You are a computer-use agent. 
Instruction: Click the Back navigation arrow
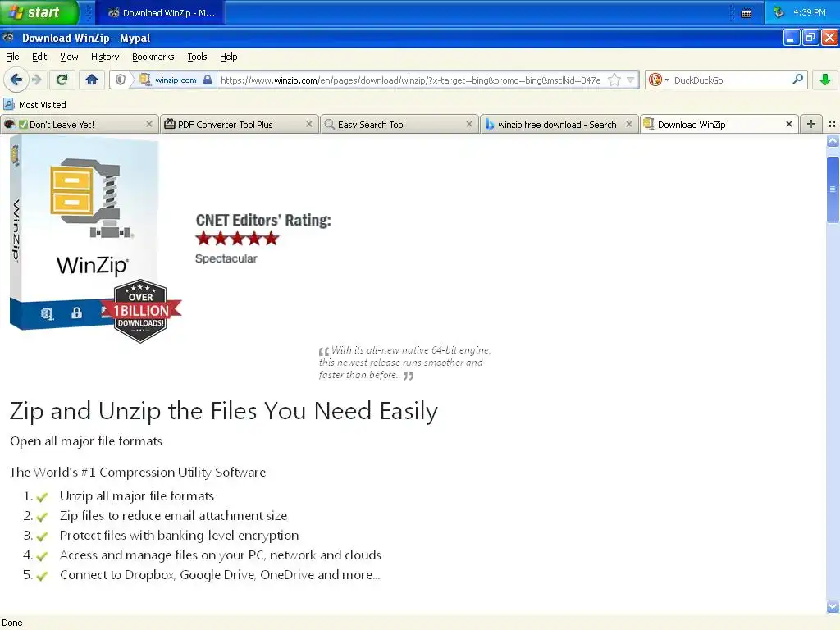pyautogui.click(x=16, y=80)
